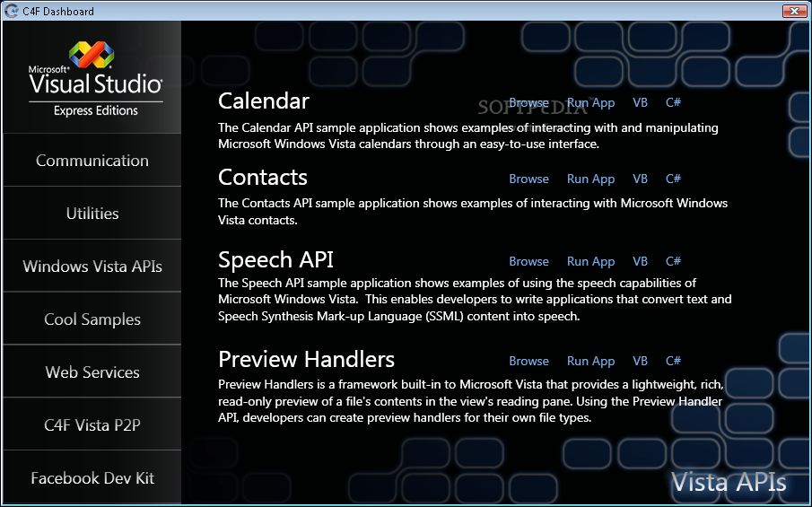The width and height of the screenshot is (812, 507).
Task: Run the Contacts sample app
Action: point(591,179)
